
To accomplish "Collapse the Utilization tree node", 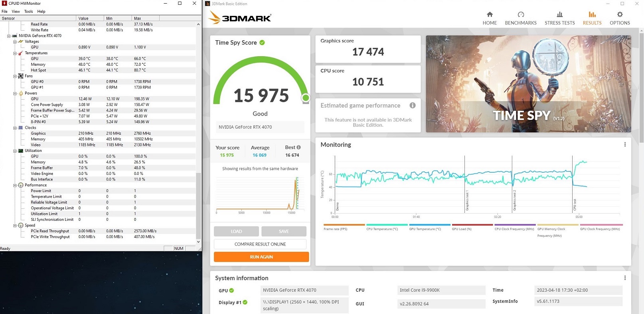I will tap(15, 151).
